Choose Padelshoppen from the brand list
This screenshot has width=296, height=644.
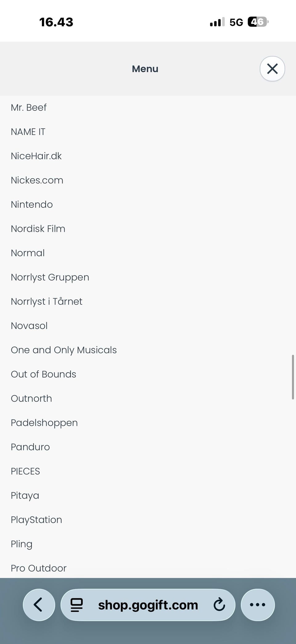coord(44,423)
